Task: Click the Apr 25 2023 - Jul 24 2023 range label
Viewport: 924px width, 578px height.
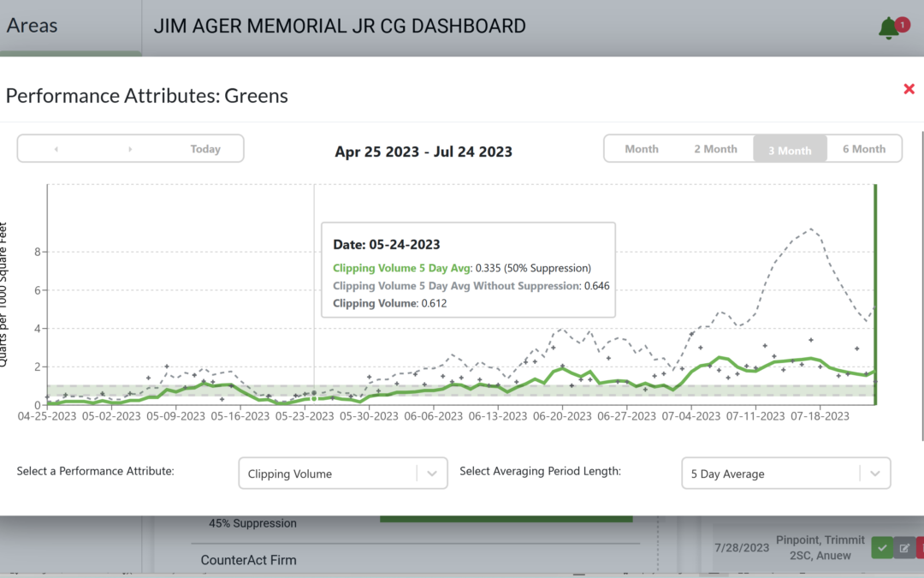Action: click(423, 152)
